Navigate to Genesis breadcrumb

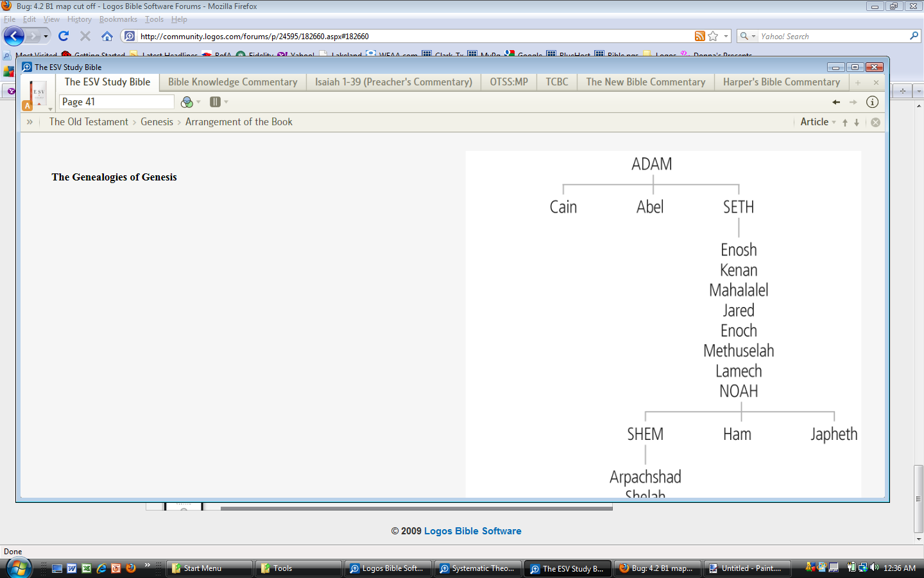point(157,121)
